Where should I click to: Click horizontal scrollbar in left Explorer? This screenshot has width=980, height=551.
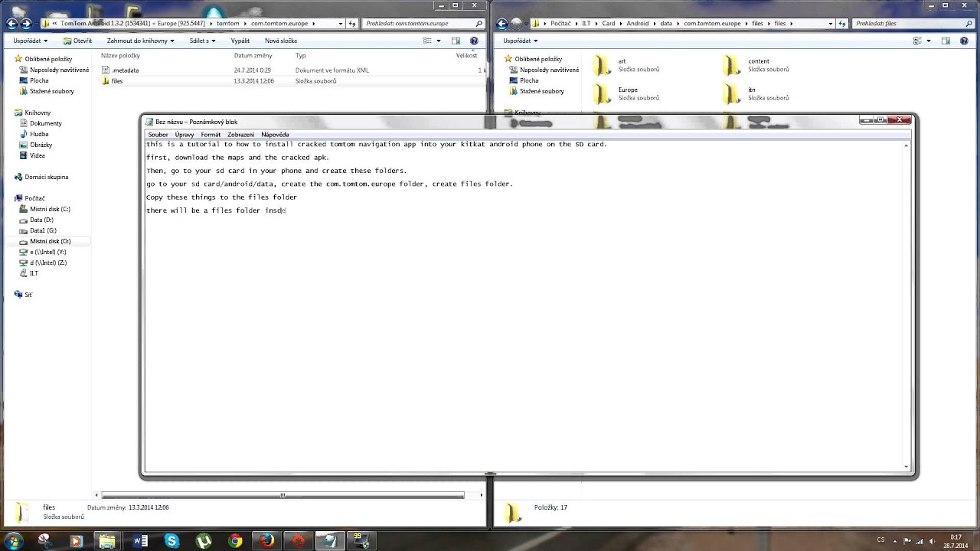(x=283, y=495)
